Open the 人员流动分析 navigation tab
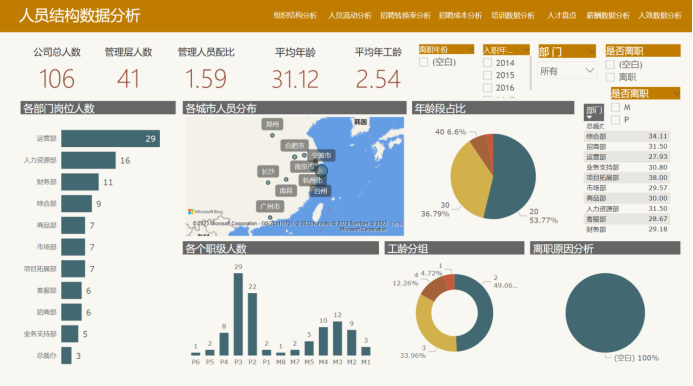This screenshot has height=386, width=693. click(350, 15)
